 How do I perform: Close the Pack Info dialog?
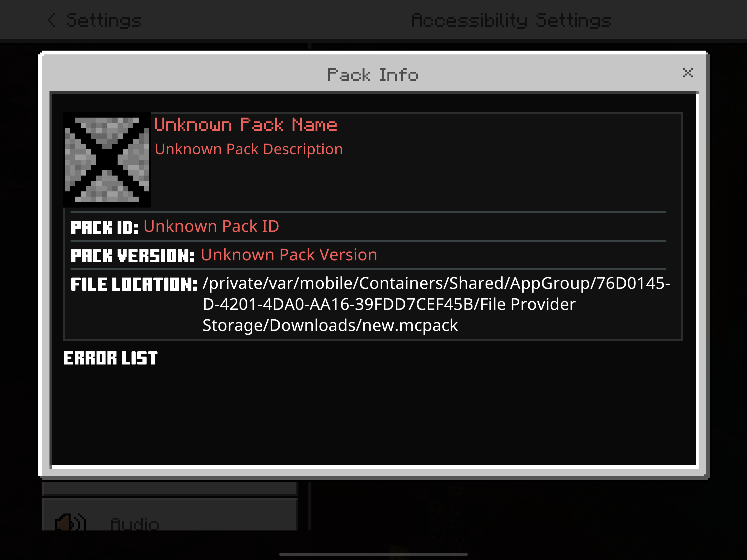tap(688, 73)
